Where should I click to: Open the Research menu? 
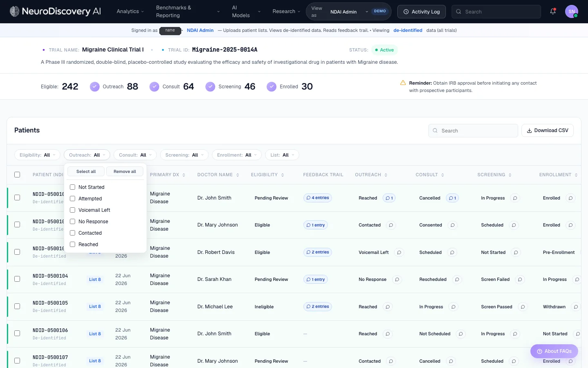286,11
